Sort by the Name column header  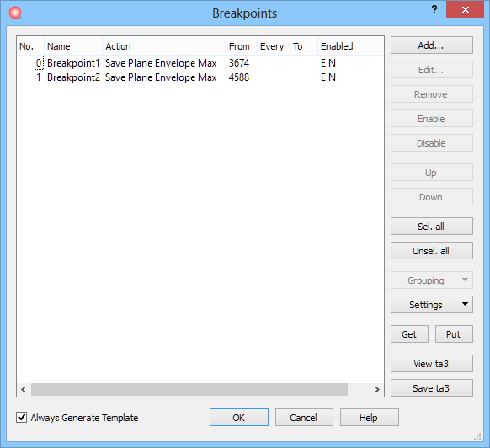point(73,46)
